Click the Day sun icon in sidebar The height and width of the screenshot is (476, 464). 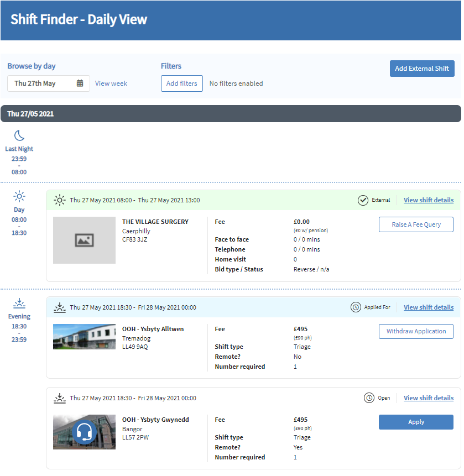click(19, 196)
